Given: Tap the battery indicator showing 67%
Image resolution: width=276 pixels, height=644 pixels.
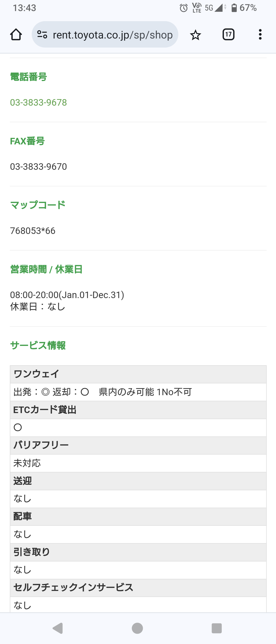Looking at the screenshot, I should pos(244,8).
